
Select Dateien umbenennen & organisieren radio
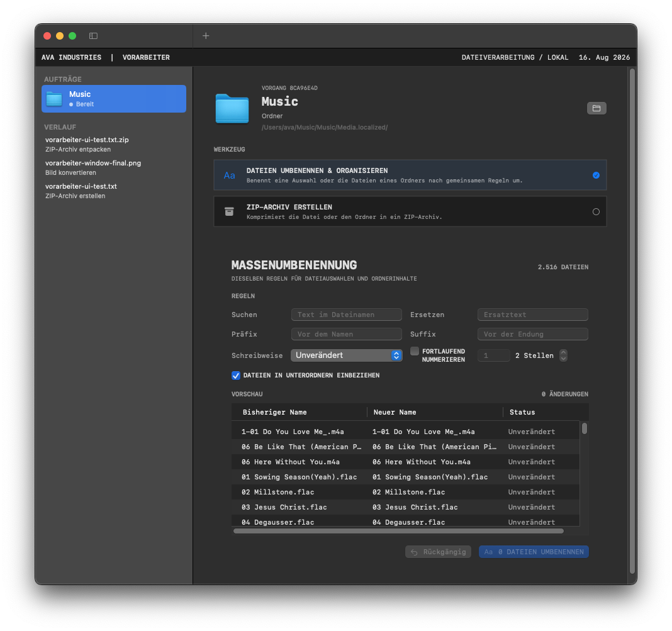(596, 175)
